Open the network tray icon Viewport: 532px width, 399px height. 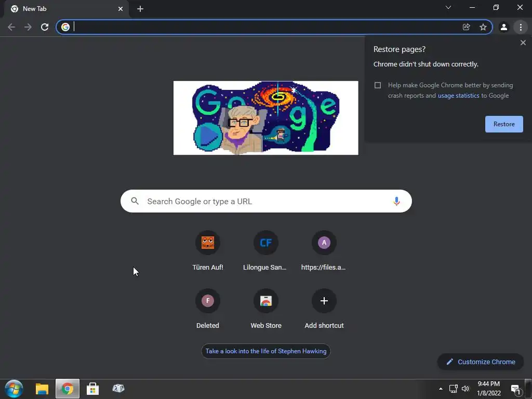click(453, 389)
